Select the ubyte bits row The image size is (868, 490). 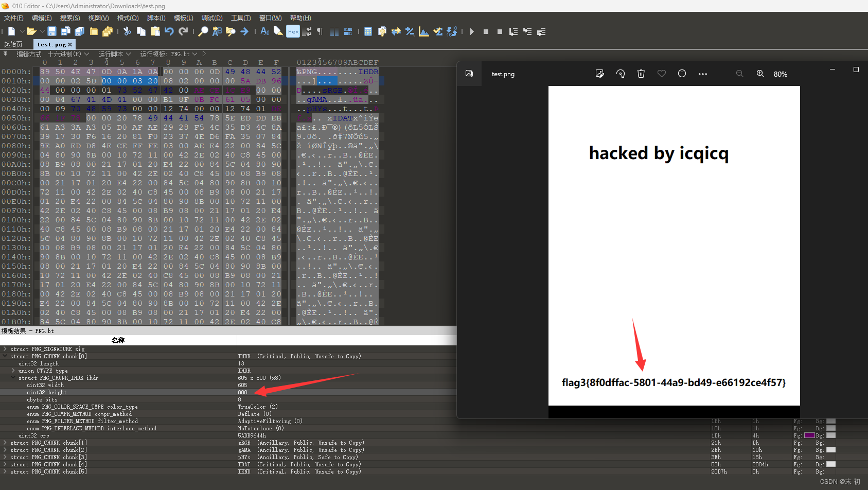(x=228, y=399)
